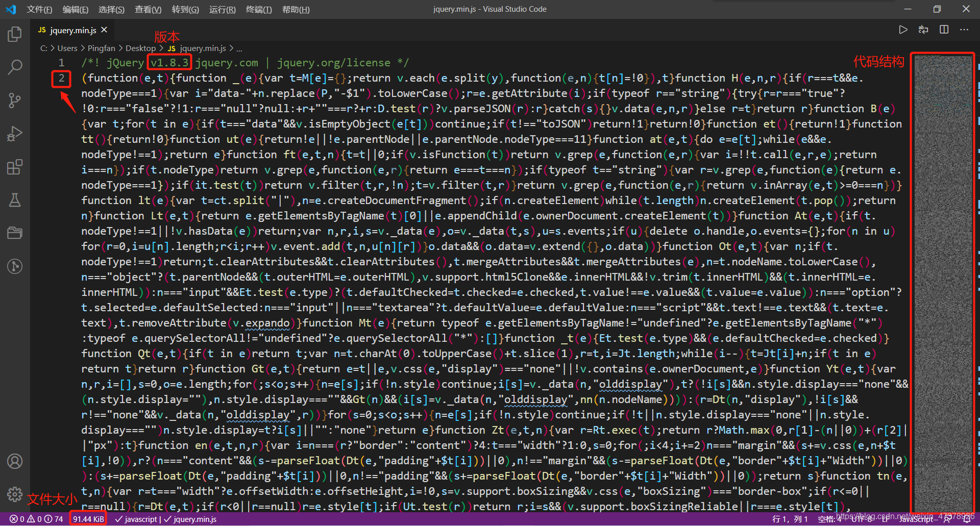Select the jquery.min.js editor tab
This screenshot has height=526, width=980.
(x=72, y=30)
